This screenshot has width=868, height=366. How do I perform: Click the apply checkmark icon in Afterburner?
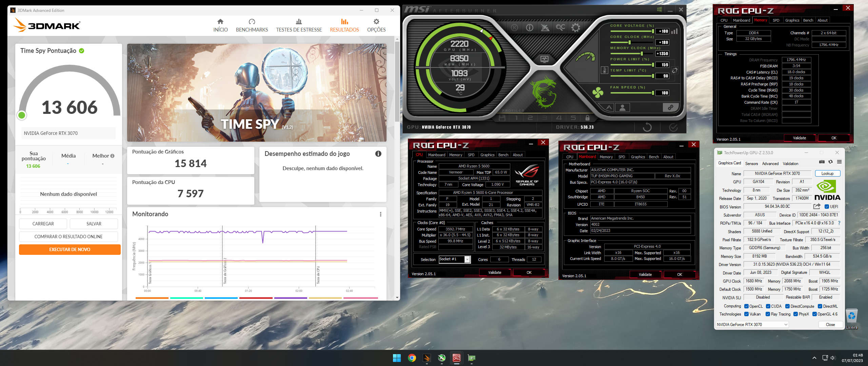[x=673, y=127]
